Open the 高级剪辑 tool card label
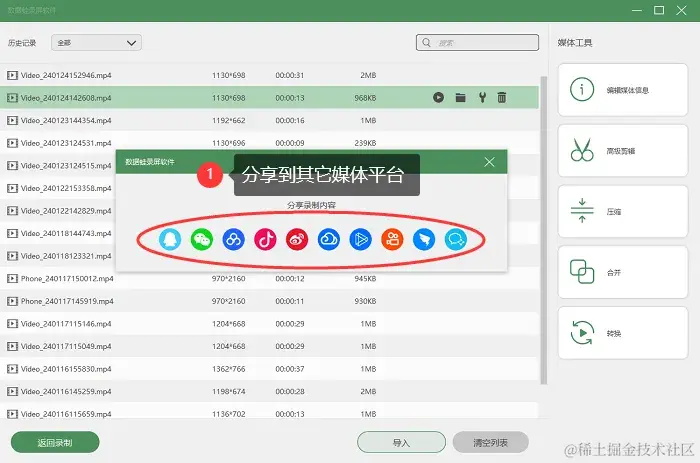 pos(620,151)
